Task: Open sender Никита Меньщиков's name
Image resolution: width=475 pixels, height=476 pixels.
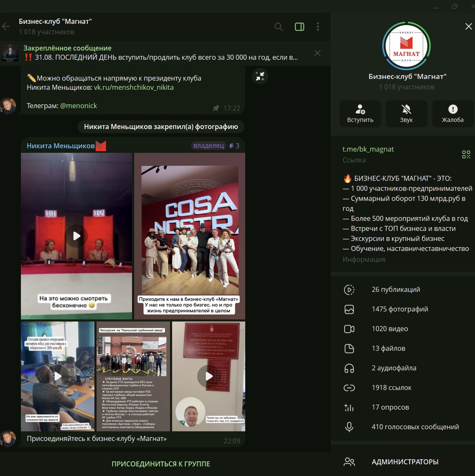Action: (61, 146)
